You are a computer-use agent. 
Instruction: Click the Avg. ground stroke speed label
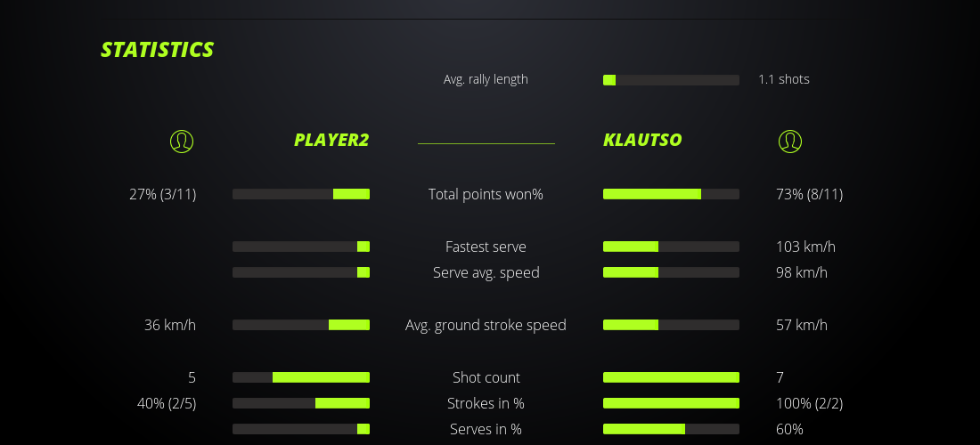click(486, 325)
